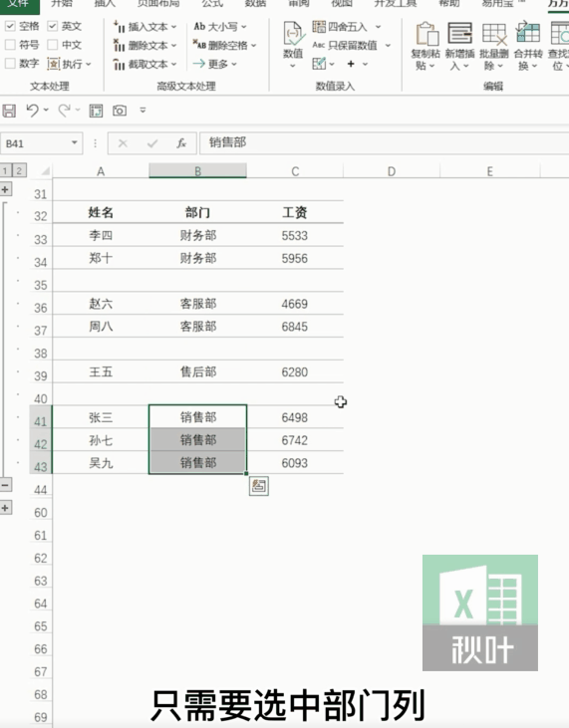The height and width of the screenshot is (728, 569).
Task: Uncheck the 英文 checkbox
Action: [53, 27]
